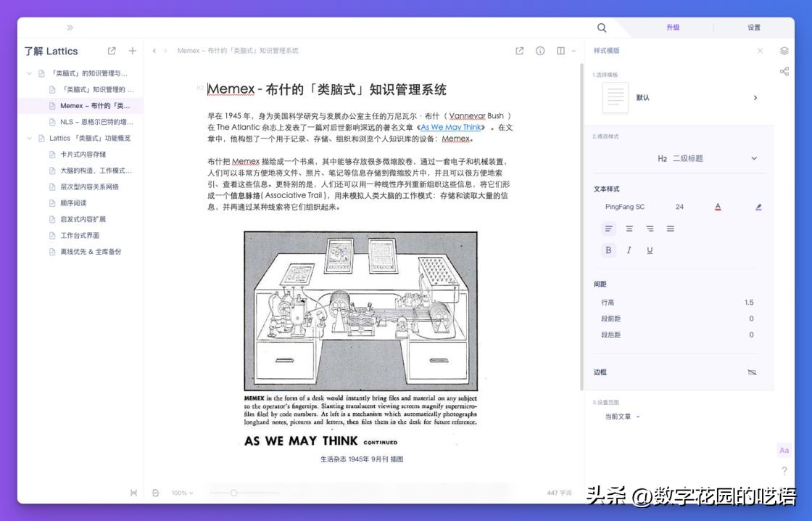The image size is (812, 521).
Task: Align text center
Action: coord(629,229)
